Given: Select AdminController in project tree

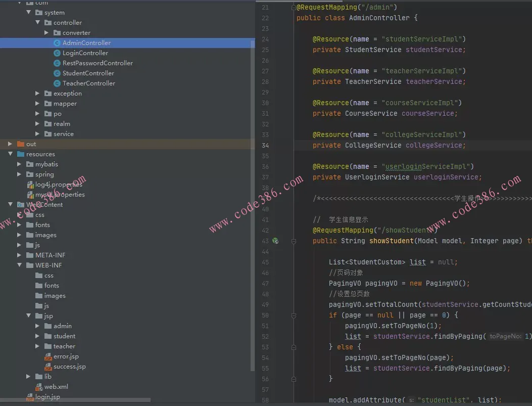Looking at the screenshot, I should coord(86,43).
